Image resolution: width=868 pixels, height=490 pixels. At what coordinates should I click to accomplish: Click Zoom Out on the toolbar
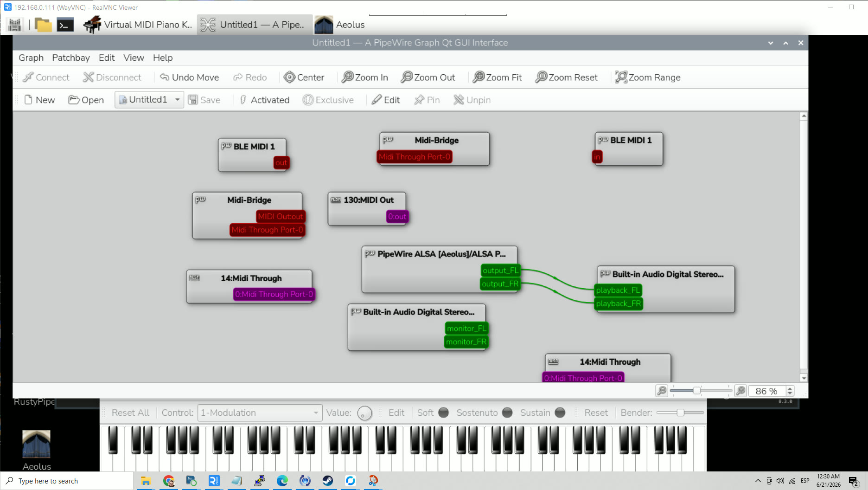[x=428, y=77]
